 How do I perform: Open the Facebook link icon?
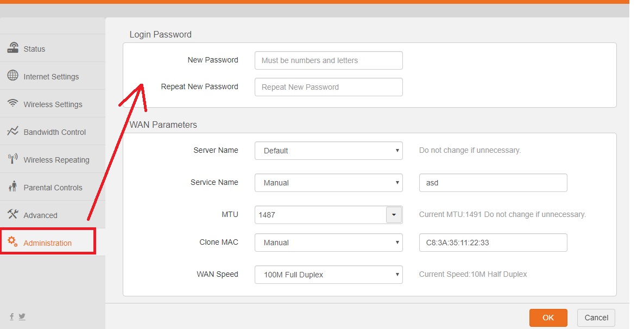[x=11, y=316]
